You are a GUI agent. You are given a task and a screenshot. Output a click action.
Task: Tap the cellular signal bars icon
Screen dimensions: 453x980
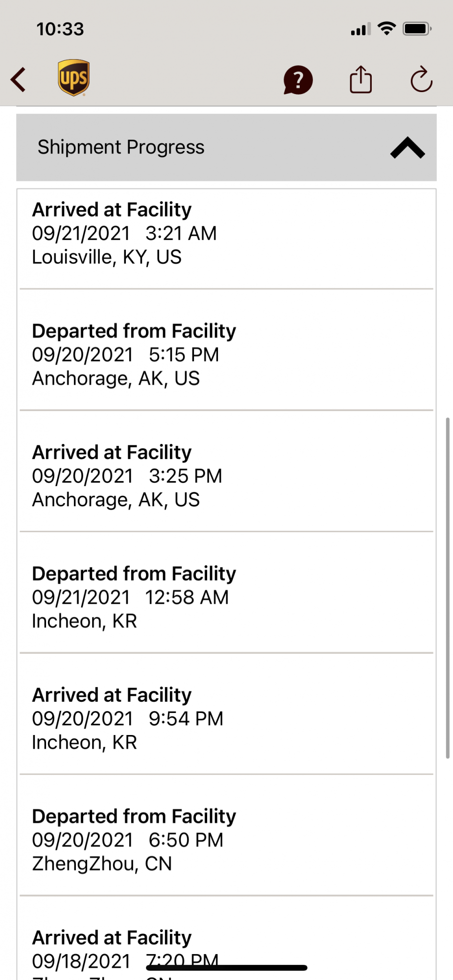[360, 30]
